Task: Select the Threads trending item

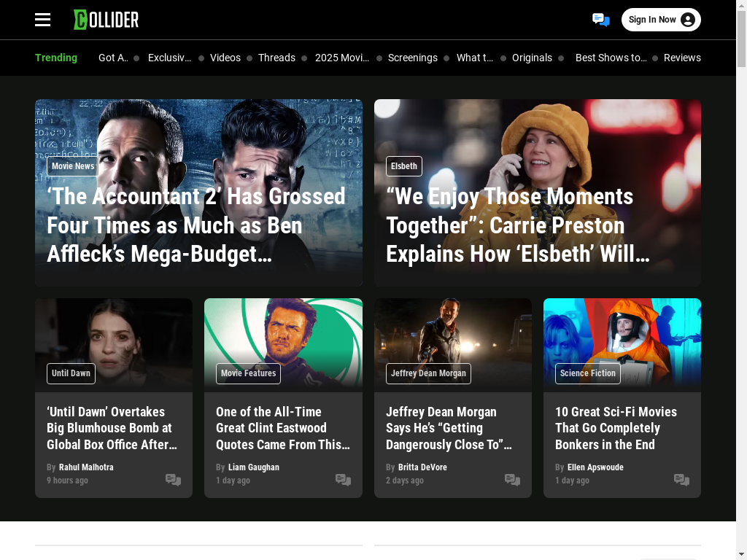Action: click(276, 58)
